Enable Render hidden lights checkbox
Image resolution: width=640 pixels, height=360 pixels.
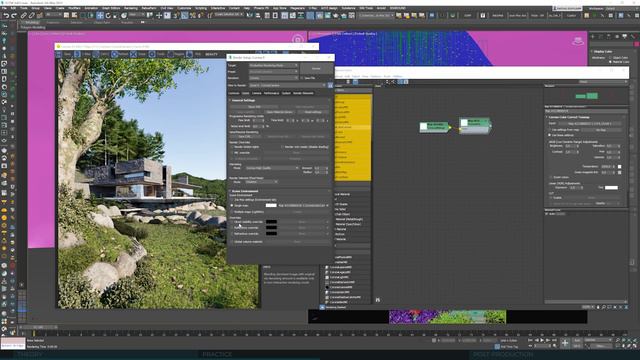tap(232, 147)
